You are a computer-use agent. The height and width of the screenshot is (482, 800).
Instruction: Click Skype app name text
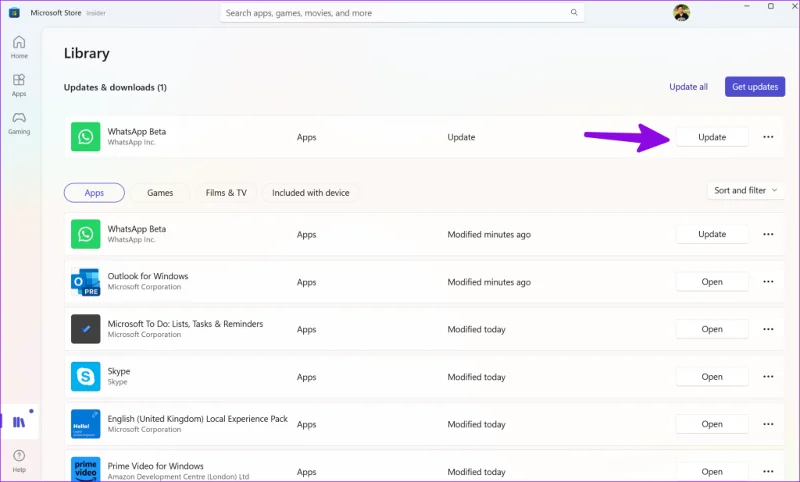(x=119, y=371)
